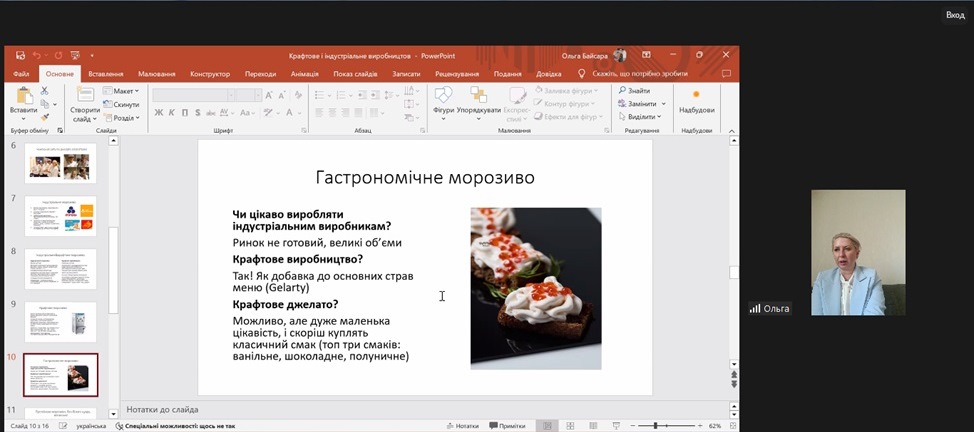Toggle the Примітки comments pane
The width and height of the screenshot is (974, 432).
(x=506, y=425)
